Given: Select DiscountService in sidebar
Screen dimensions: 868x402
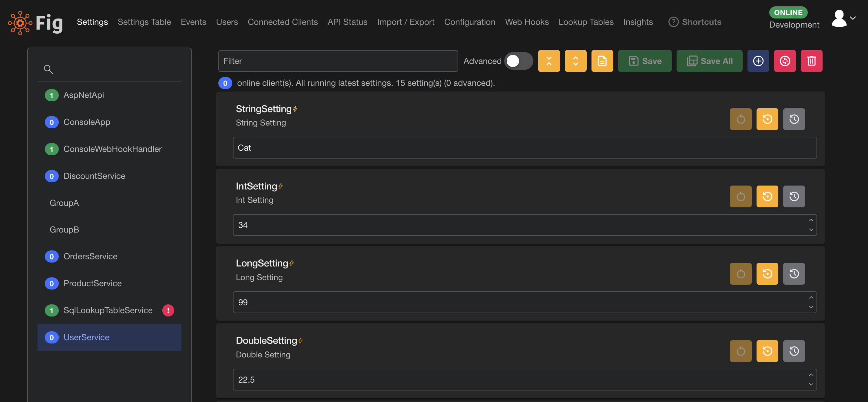Looking at the screenshot, I should [x=110, y=176].
